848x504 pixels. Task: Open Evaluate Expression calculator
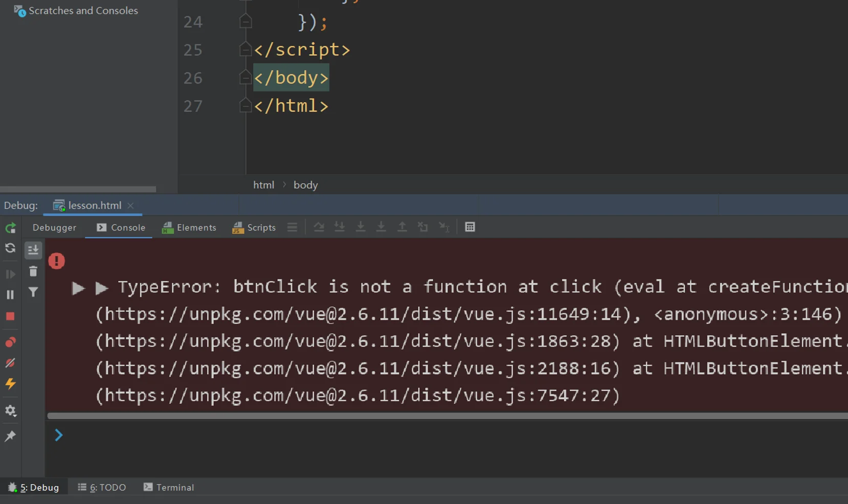pos(470,227)
